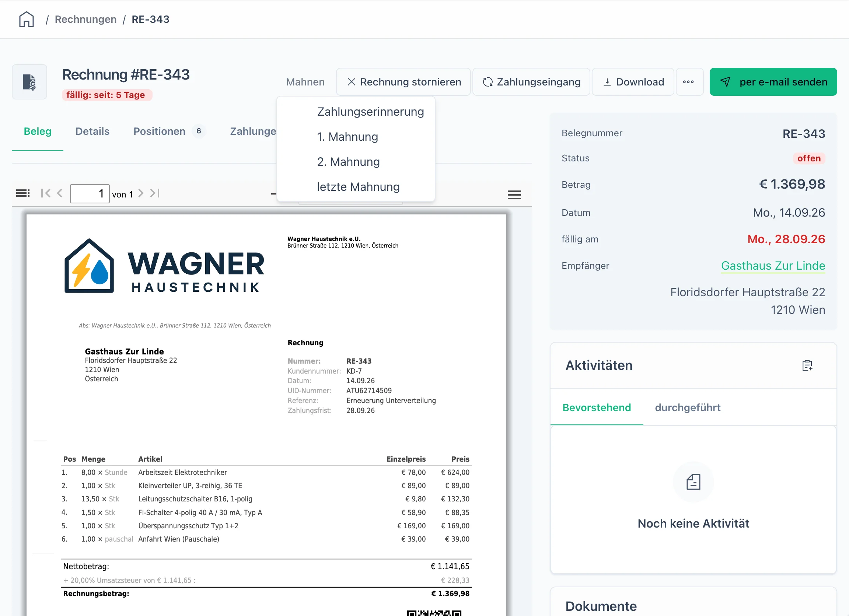Screen dimensions: 849x616
Task: Focus the page number field
Action: click(90, 193)
